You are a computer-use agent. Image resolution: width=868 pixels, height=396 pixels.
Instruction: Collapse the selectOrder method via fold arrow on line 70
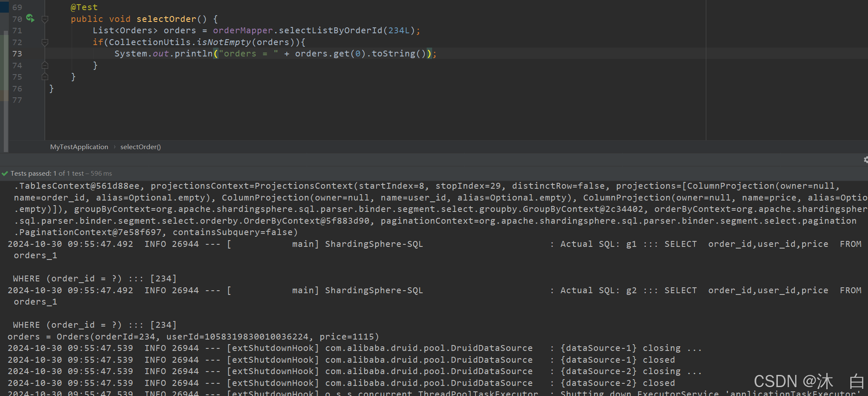coord(45,19)
